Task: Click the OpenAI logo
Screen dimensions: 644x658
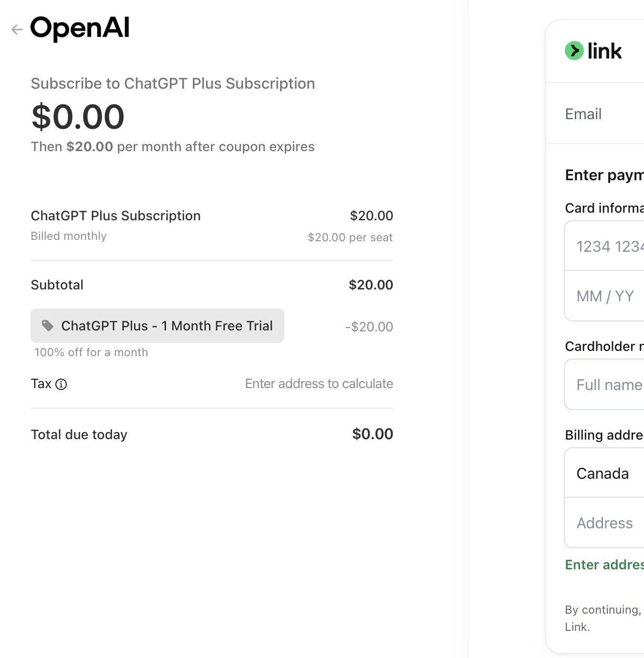Action: click(80, 28)
